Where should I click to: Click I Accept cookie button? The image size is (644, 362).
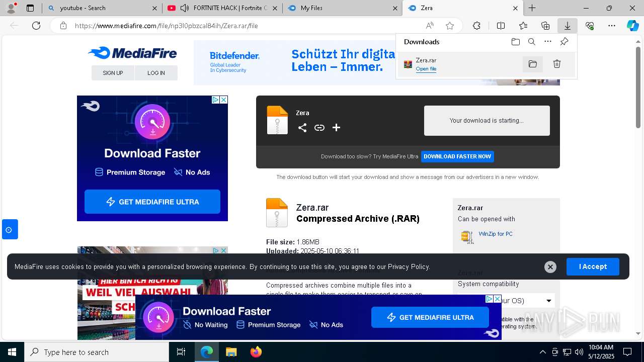[x=593, y=266]
